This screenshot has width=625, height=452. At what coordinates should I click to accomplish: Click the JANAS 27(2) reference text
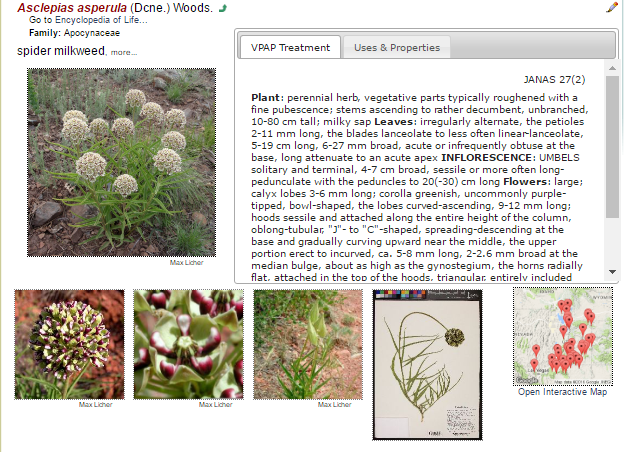[554, 80]
